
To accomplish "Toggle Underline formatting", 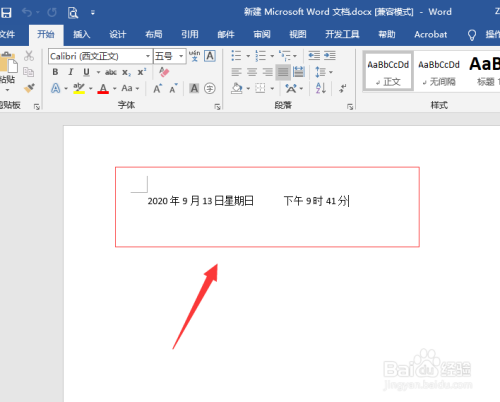I will point(86,72).
